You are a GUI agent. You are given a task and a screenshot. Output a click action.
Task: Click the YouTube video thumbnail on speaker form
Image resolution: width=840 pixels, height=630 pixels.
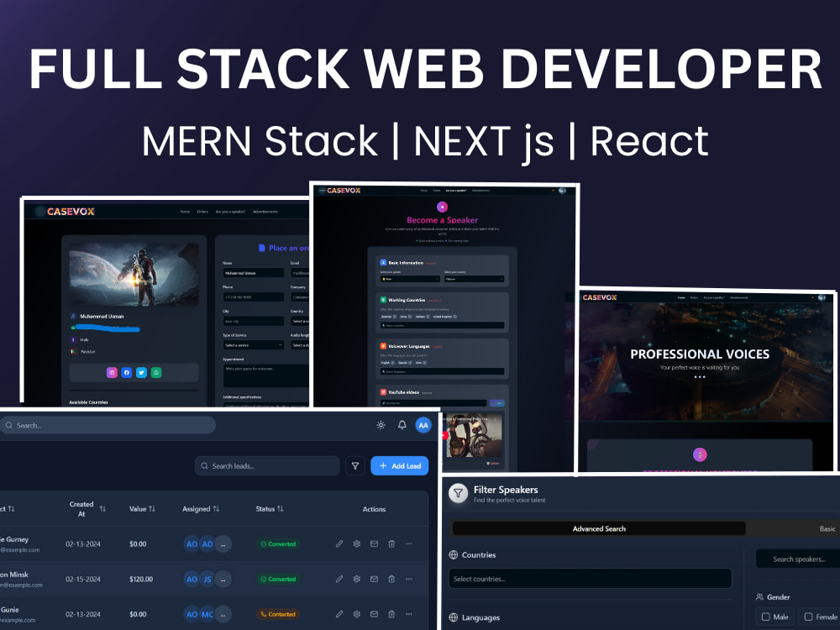pos(472,436)
